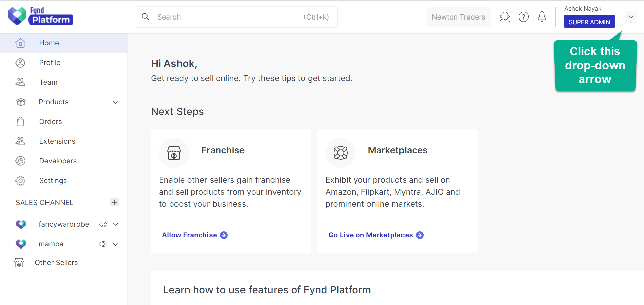644x305 pixels.
Task: Click the Allow Franchise arrow icon
Action: [x=224, y=235]
